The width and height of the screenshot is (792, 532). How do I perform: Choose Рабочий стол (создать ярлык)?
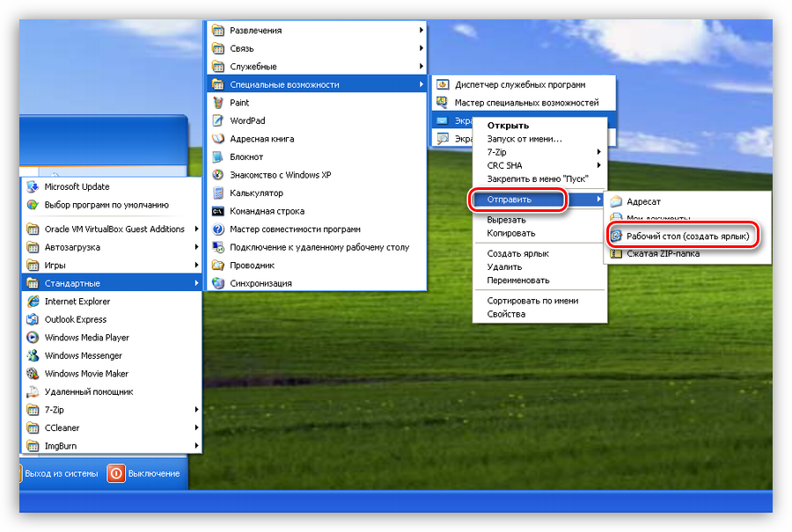pyautogui.click(x=686, y=237)
